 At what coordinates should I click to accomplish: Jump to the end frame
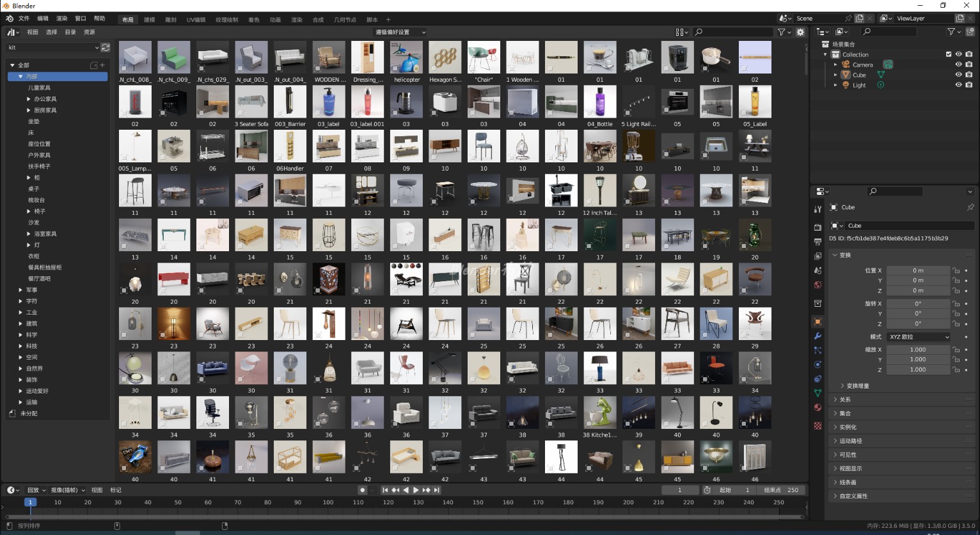[437, 490]
